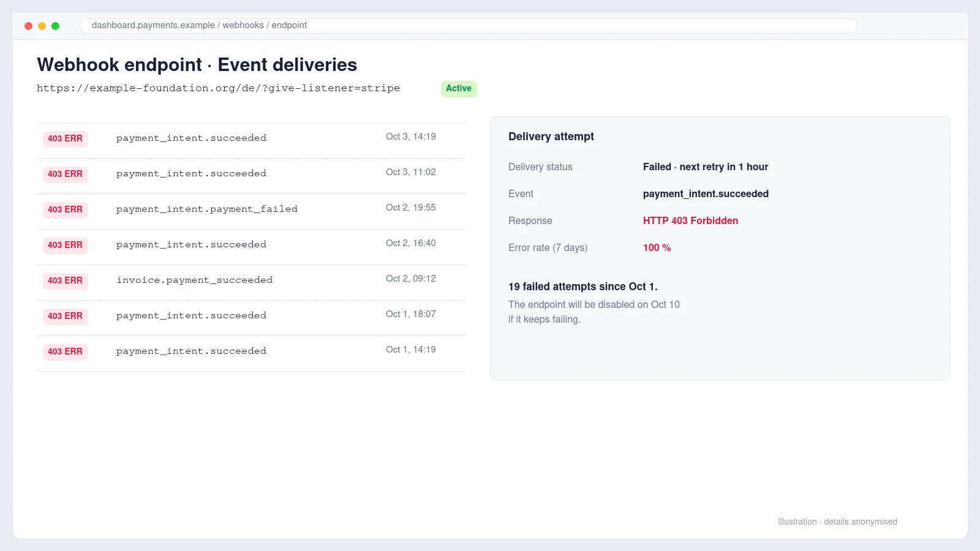
Task: Click the 100 % error rate value
Action: tap(657, 248)
